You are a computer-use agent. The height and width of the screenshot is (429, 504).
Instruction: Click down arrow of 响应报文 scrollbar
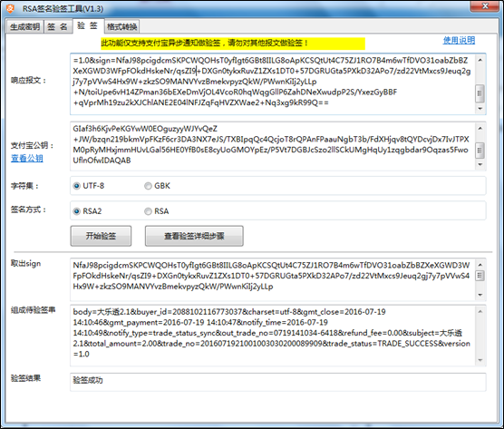(x=480, y=109)
